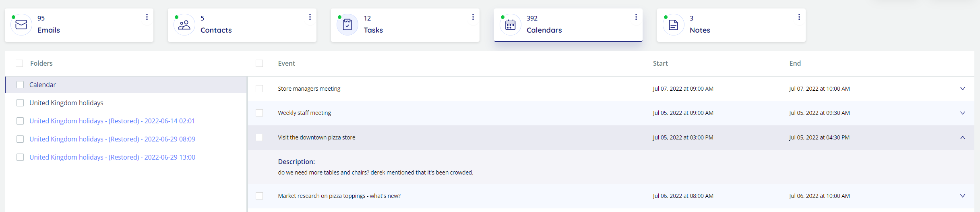Click the Calendars grid icon
The image size is (980, 212).
pos(511,25)
